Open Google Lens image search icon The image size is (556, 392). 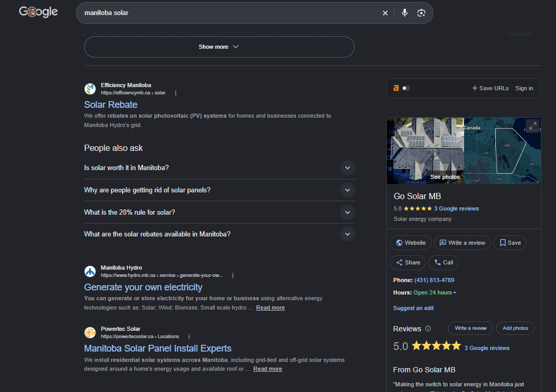coord(421,13)
